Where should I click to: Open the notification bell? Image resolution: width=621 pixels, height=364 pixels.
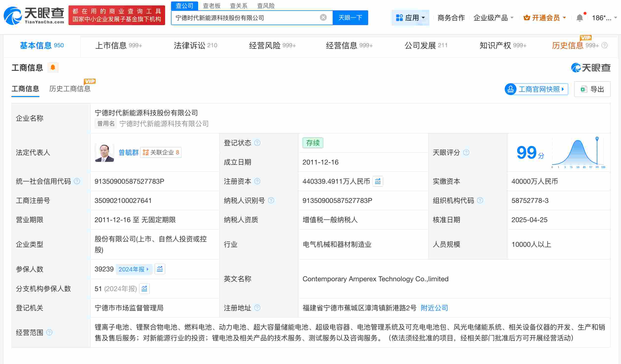580,17
